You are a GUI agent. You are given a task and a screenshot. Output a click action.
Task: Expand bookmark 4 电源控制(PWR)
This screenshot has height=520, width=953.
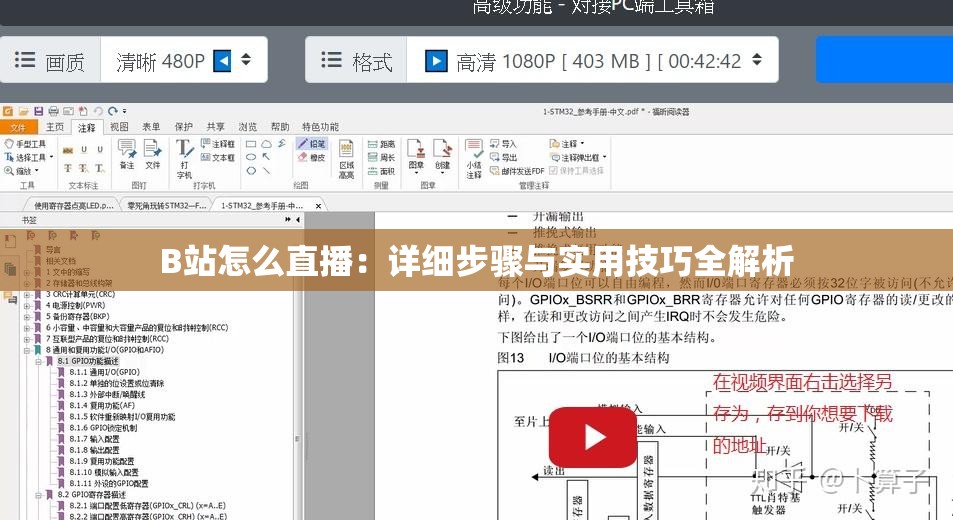pos(27,306)
